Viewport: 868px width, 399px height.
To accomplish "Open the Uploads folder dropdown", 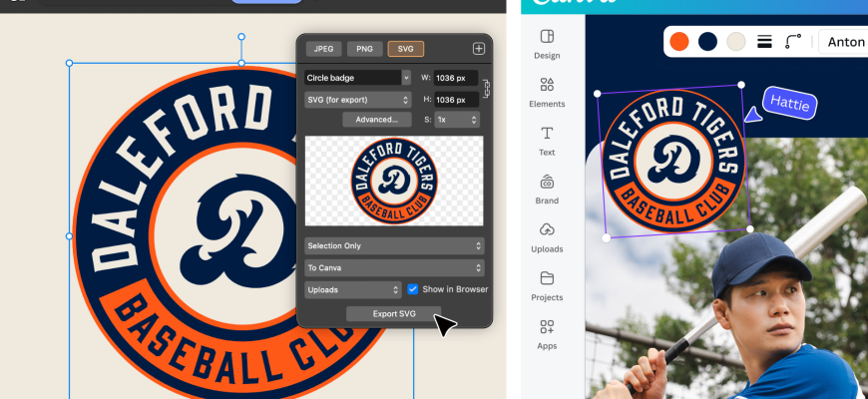I will tap(352, 290).
